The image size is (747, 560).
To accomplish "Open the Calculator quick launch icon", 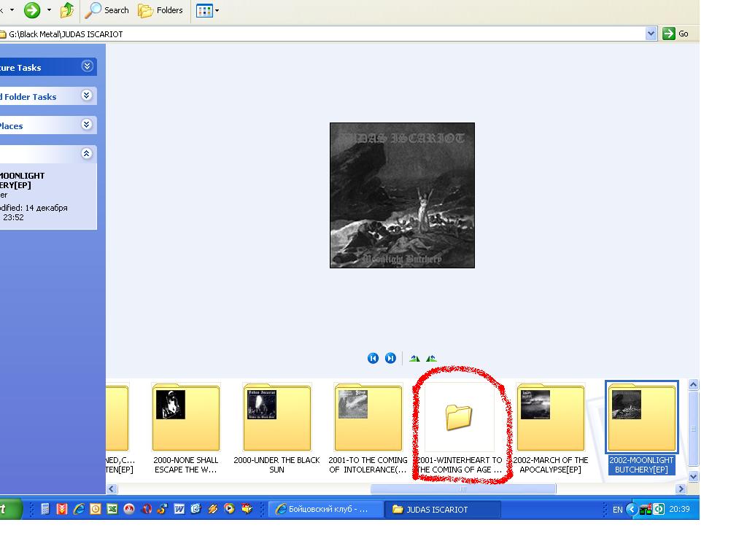I will pyautogui.click(x=45, y=509).
